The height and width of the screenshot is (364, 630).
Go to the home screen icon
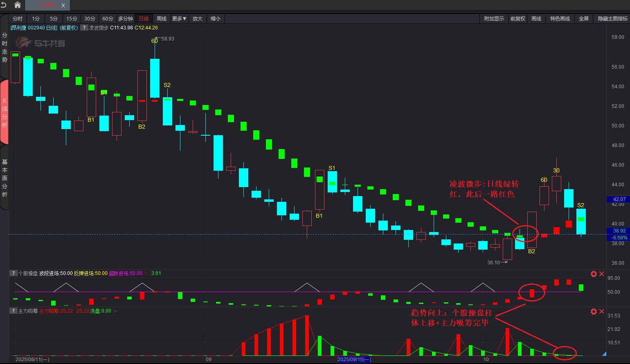(18, 5)
